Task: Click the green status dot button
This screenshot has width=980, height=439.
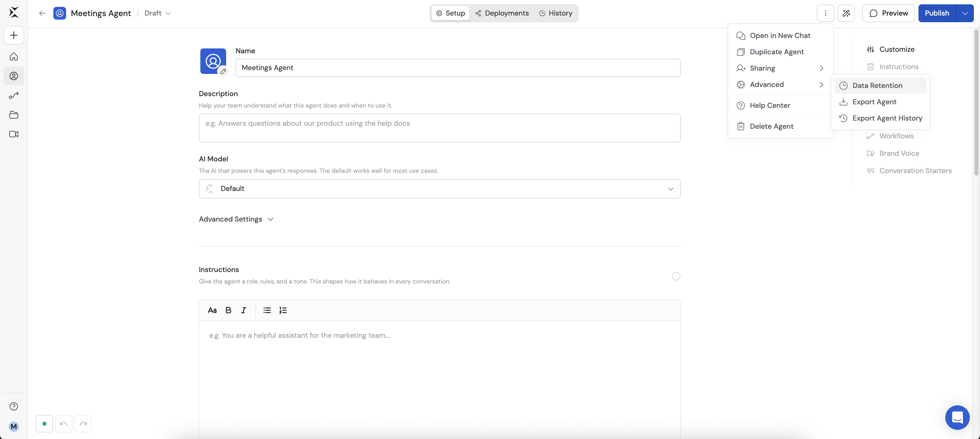Action: click(44, 424)
